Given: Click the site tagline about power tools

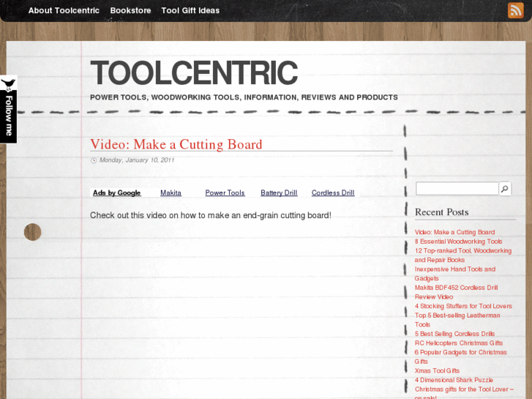Looking at the screenshot, I should click(x=244, y=97).
